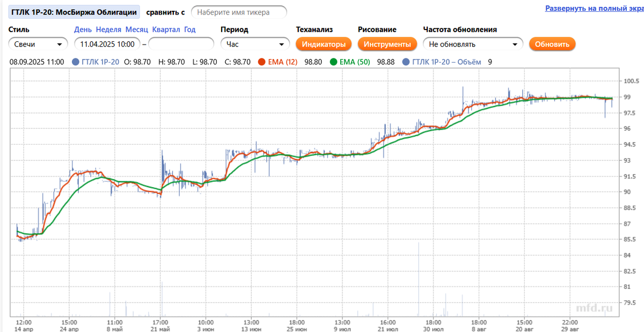Click the Рисование heading label
The width and height of the screenshot is (644, 332).
click(377, 29)
